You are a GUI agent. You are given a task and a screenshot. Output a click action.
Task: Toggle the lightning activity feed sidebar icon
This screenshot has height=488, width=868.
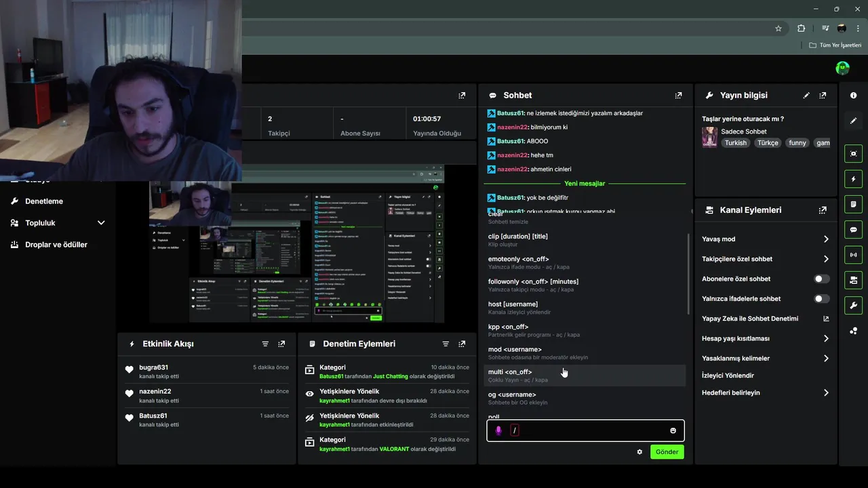coord(853,179)
